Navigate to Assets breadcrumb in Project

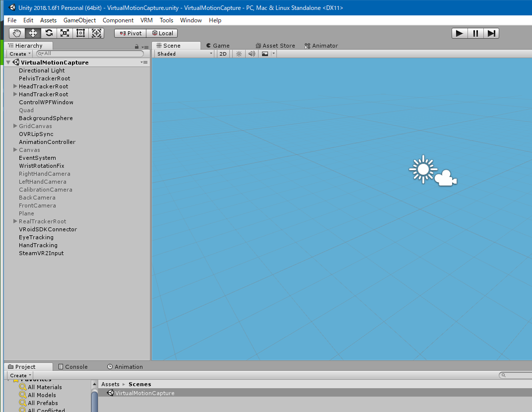110,384
